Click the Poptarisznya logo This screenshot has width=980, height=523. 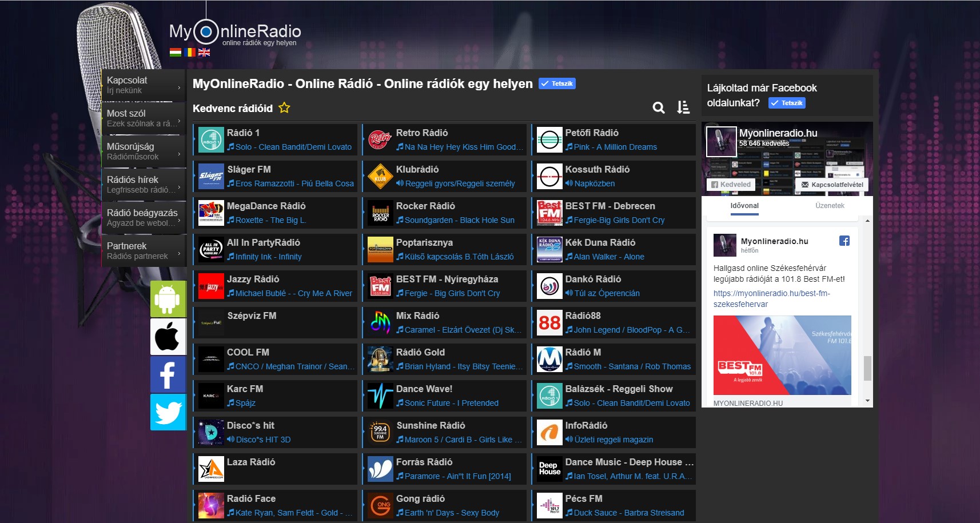tap(380, 250)
